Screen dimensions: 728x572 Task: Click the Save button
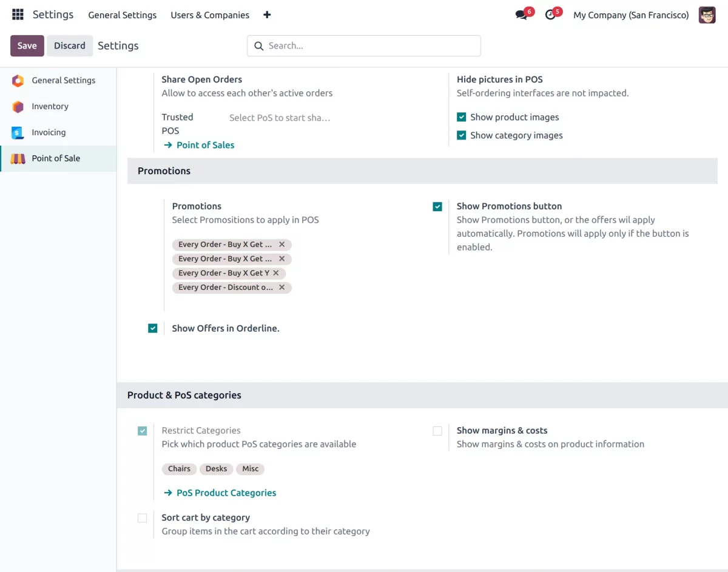(27, 45)
